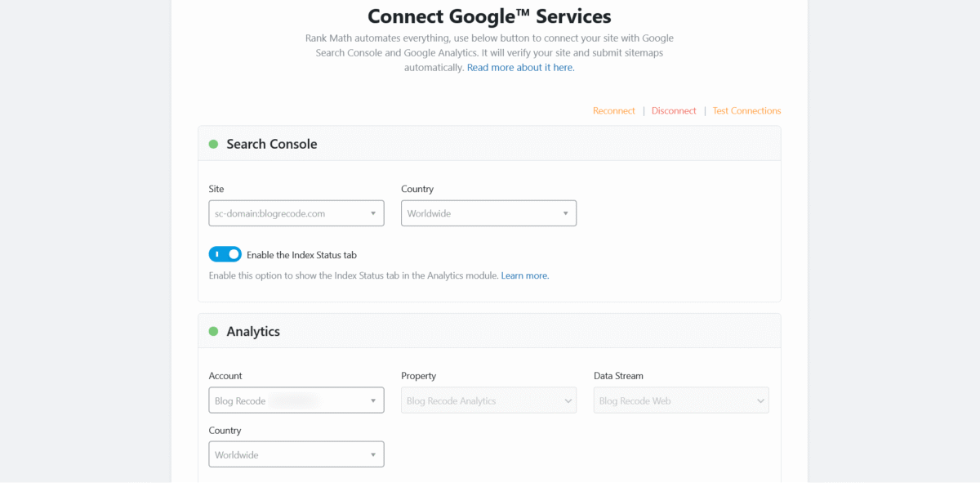Click the green Analytics status dot
Image resolution: width=980 pixels, height=483 pixels.
[x=214, y=332]
